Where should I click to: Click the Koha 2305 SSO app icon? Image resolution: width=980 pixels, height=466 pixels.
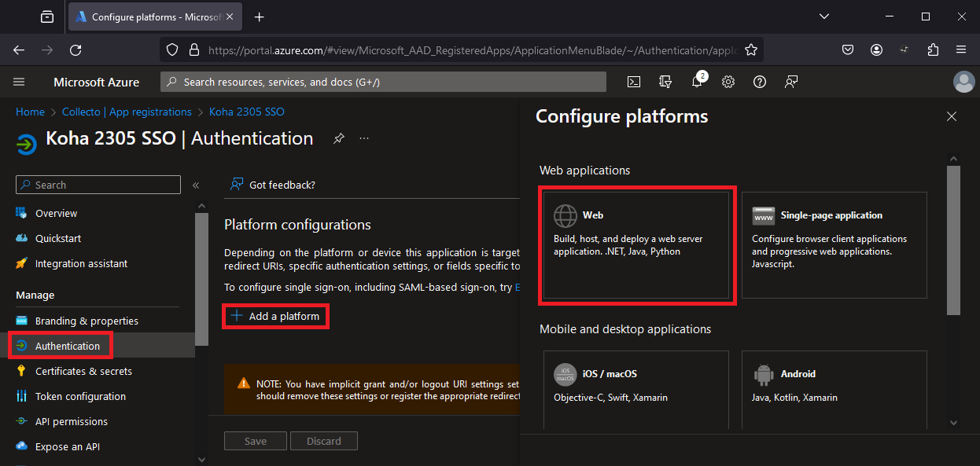point(26,145)
